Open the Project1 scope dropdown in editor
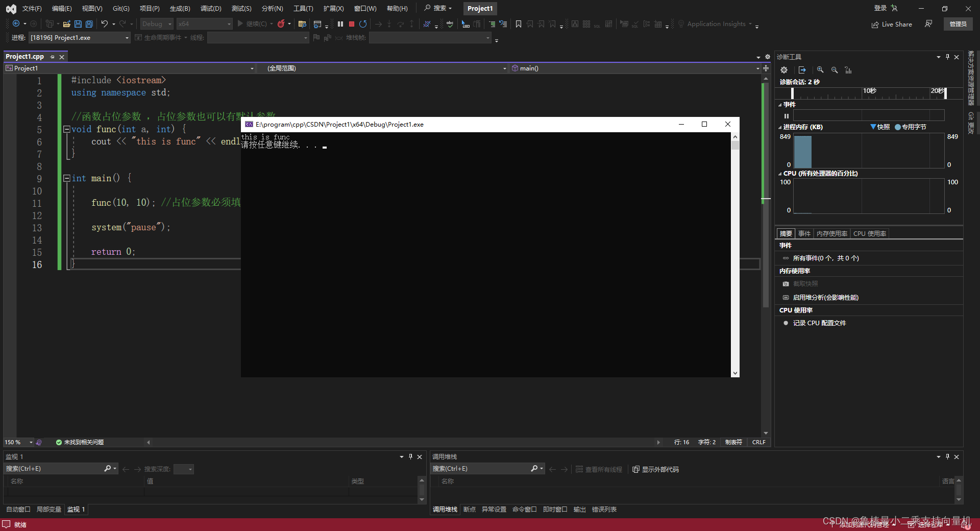Image resolution: width=980 pixels, height=531 pixels. tap(130, 68)
